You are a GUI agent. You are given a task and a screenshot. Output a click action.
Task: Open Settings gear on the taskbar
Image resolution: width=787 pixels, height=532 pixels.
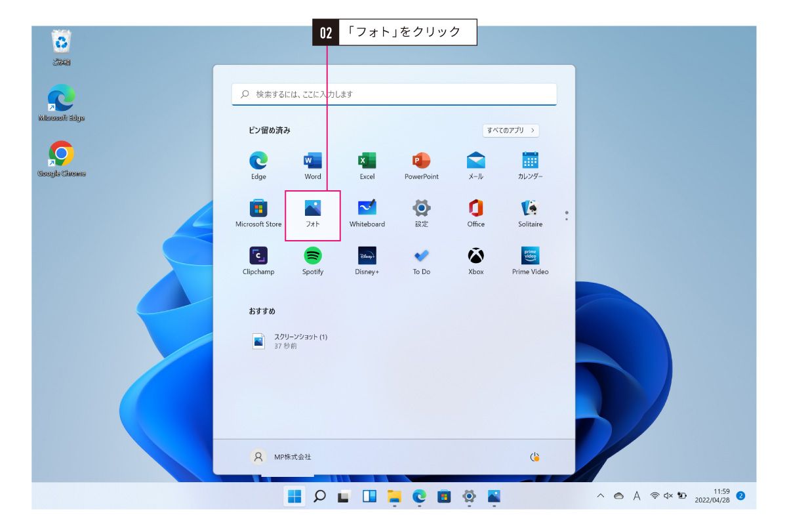pos(469,497)
